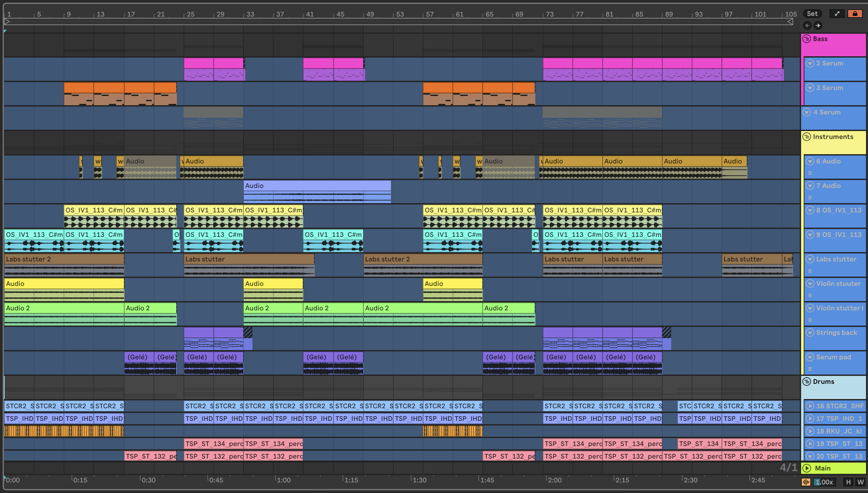
Task: Unfold the 2 Serum track
Action: pos(810,63)
